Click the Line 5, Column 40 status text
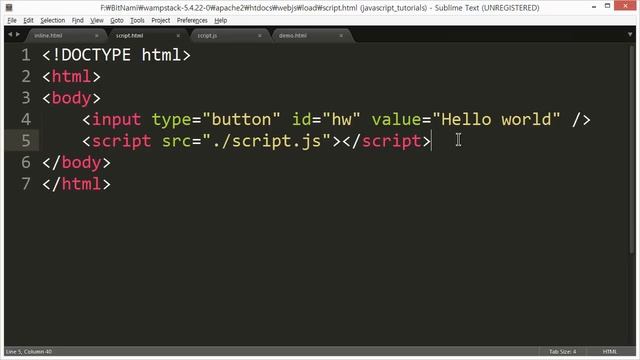Viewport: 640px width, 360px height. tap(29, 351)
